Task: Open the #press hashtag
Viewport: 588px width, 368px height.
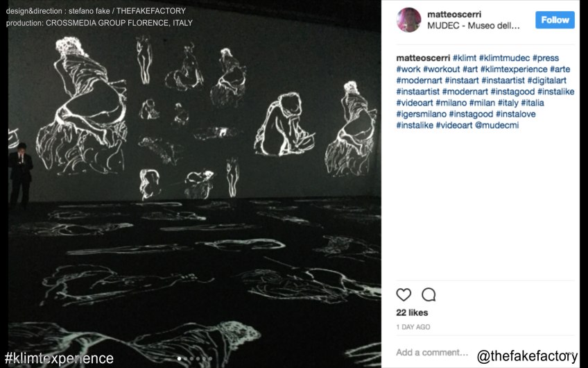Action: tap(545, 58)
